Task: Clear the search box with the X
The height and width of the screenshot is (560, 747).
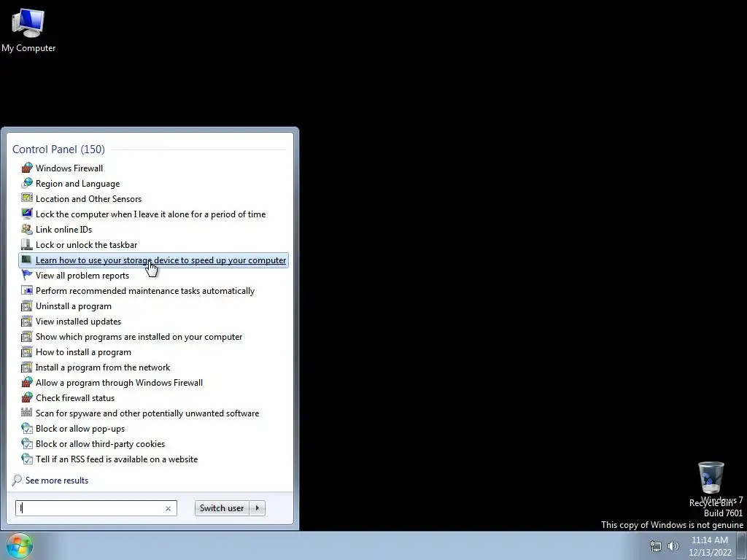Action: pos(168,508)
